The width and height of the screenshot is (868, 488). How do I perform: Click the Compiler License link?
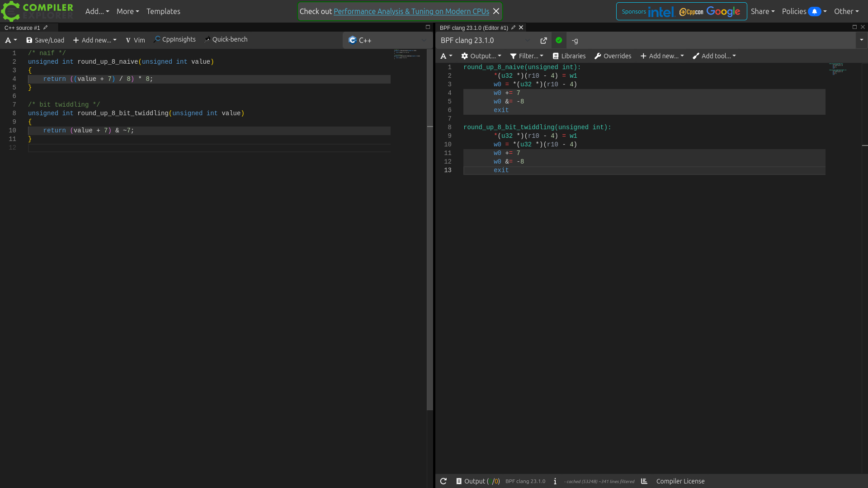tap(680, 481)
